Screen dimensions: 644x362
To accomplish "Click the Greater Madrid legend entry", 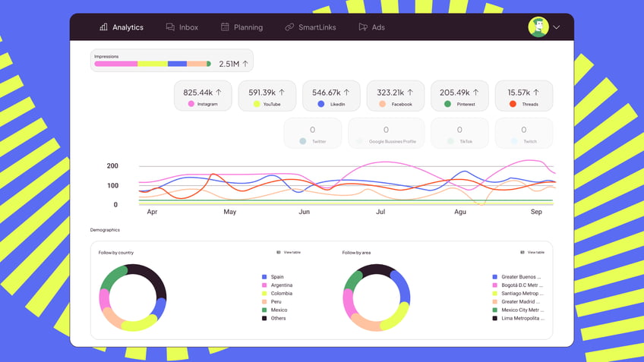I will [x=516, y=302].
